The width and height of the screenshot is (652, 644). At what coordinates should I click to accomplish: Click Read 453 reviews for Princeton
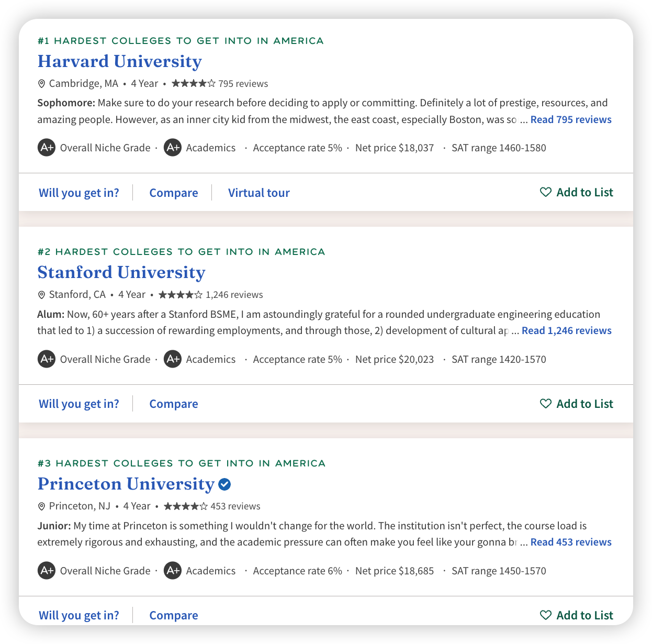tap(571, 542)
